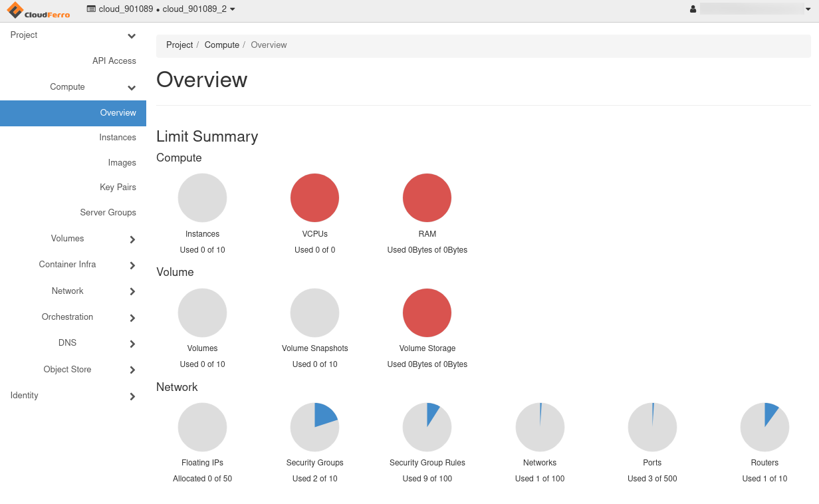The height and width of the screenshot is (504, 819).
Task: Click the red Volume Storage pie chart
Action: 427,313
